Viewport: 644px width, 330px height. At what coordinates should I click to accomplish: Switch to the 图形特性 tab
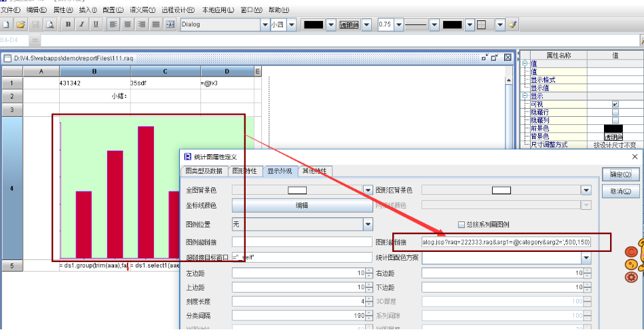click(245, 171)
